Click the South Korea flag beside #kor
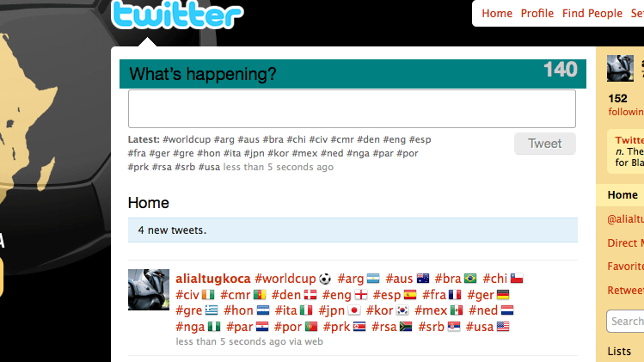The height and width of the screenshot is (362, 644). [x=402, y=310]
